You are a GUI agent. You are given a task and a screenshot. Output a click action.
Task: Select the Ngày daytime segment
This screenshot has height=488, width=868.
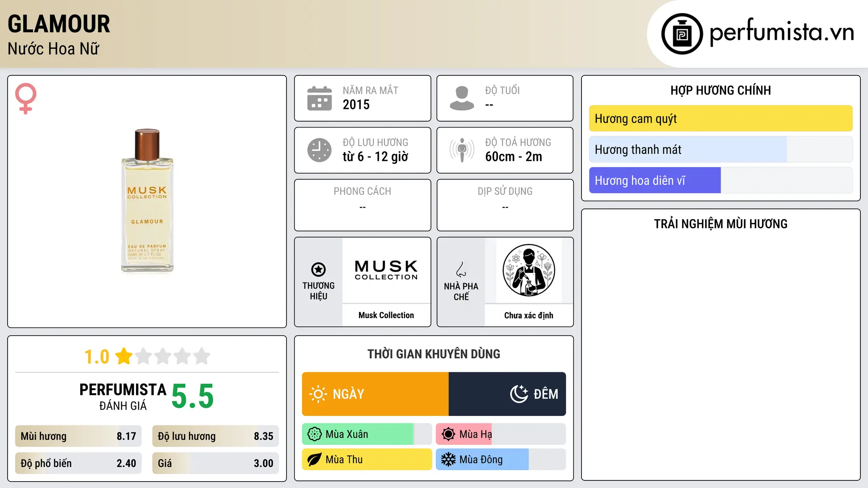point(376,394)
